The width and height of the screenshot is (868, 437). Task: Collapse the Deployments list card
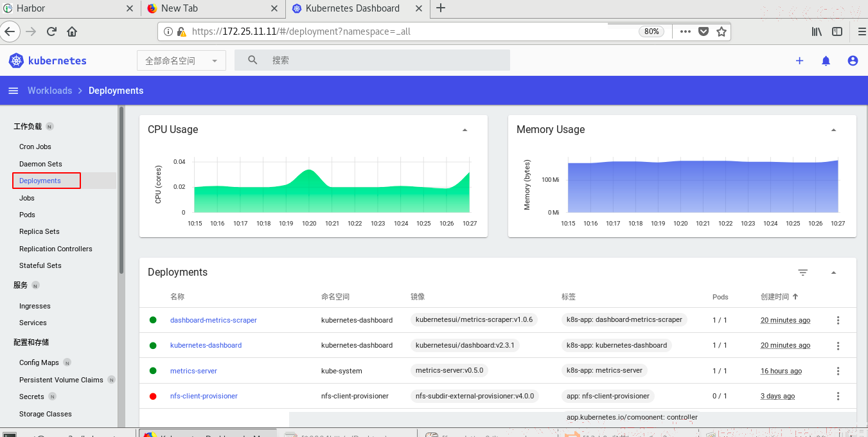click(x=833, y=272)
